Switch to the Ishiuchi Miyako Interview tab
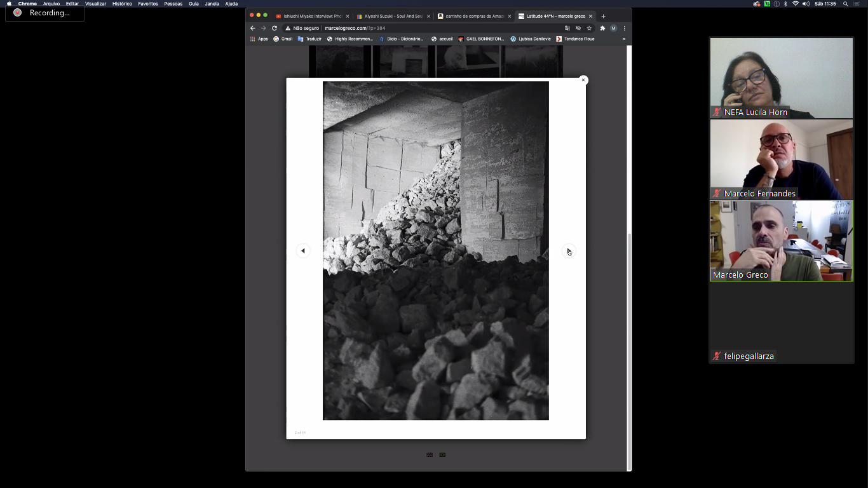Screen dimensions: 868x488 coord(312,16)
